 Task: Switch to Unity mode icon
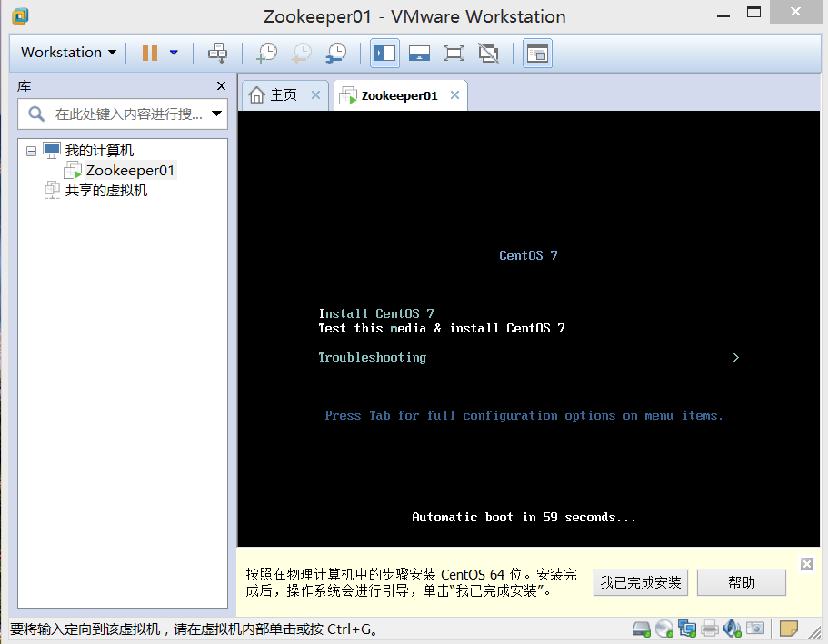(488, 53)
